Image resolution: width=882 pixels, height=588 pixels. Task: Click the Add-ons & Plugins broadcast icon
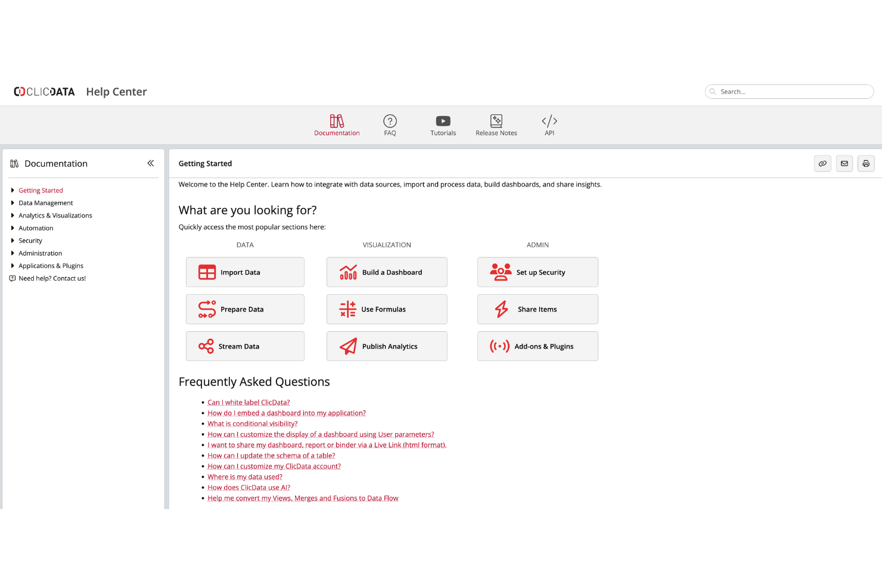499,346
